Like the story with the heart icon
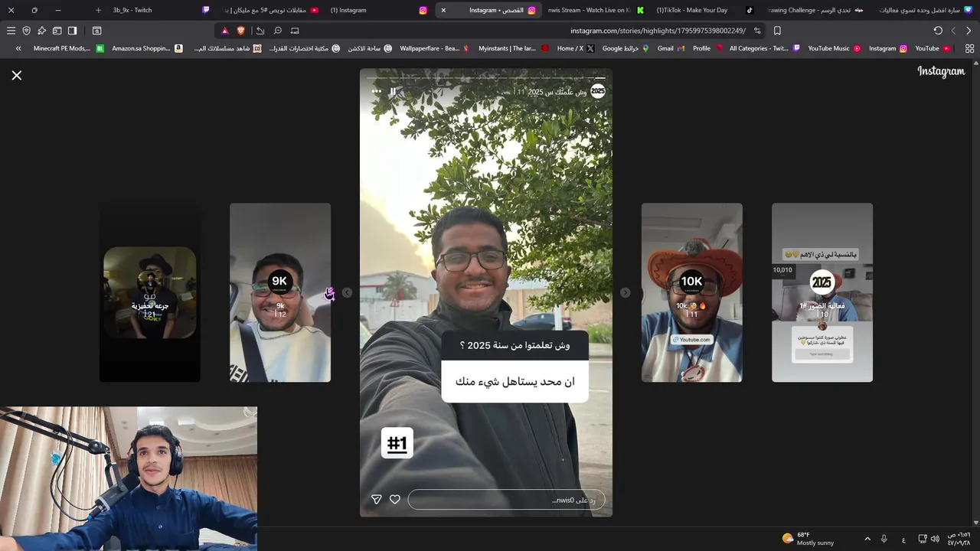 395,499
